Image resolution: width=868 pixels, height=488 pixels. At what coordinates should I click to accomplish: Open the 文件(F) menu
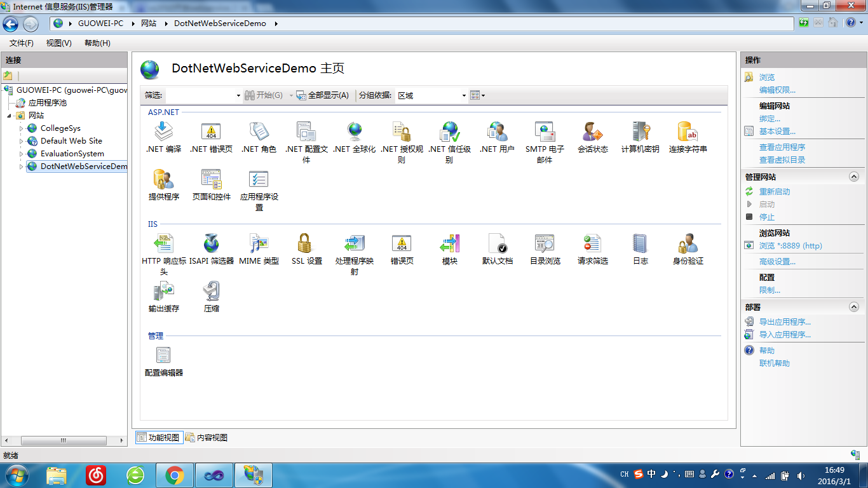tap(22, 43)
